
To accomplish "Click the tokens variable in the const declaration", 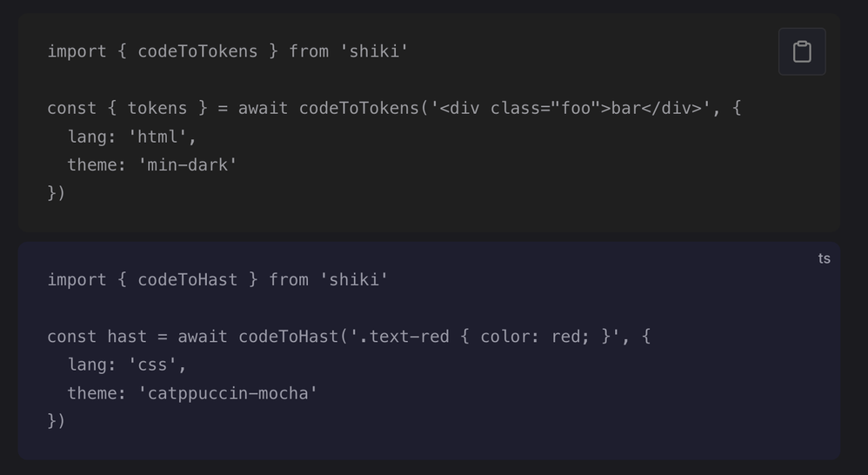I will click(x=157, y=109).
